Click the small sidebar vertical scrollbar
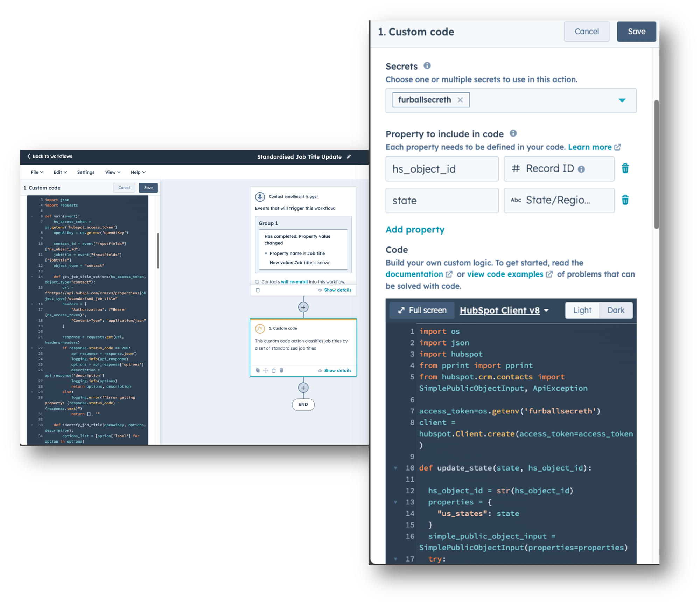 (158, 250)
